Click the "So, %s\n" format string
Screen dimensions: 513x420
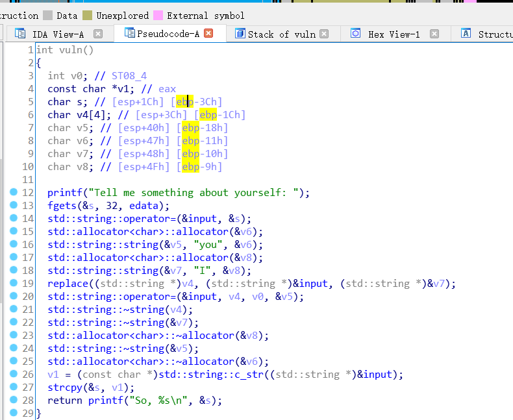[x=158, y=401]
